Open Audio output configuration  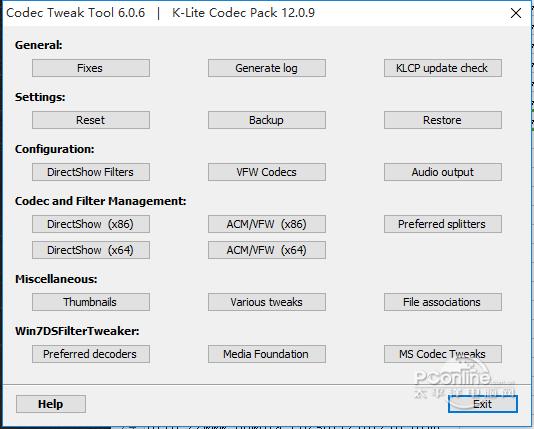click(x=443, y=172)
